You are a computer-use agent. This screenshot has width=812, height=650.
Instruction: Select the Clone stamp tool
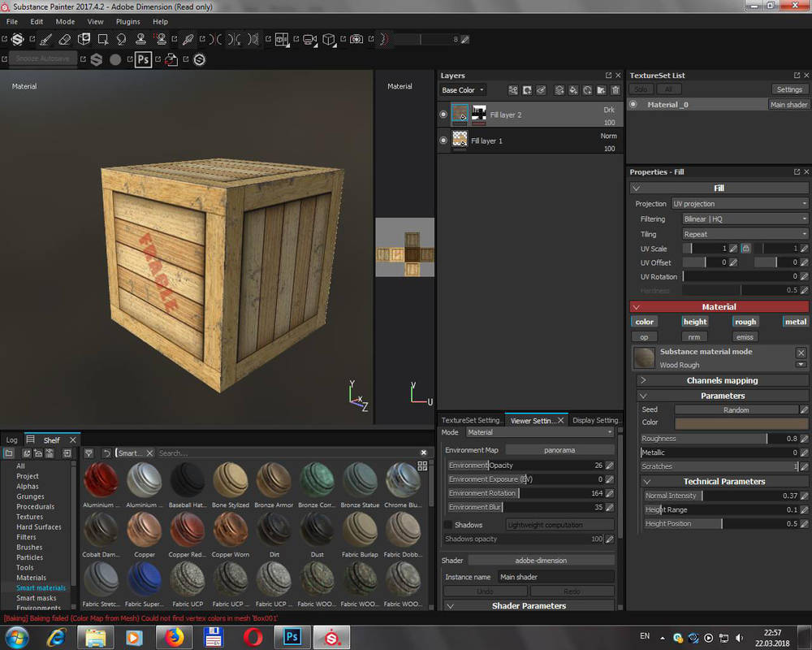pos(140,39)
